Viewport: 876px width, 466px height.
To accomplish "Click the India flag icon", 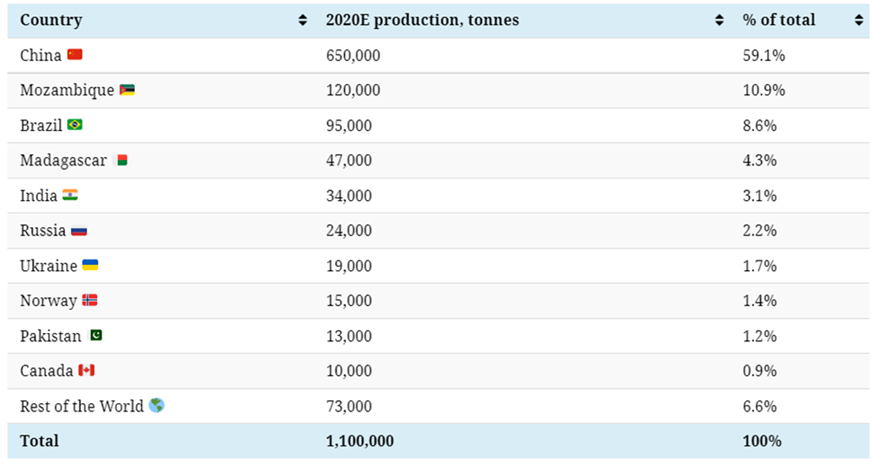I will coord(70,195).
